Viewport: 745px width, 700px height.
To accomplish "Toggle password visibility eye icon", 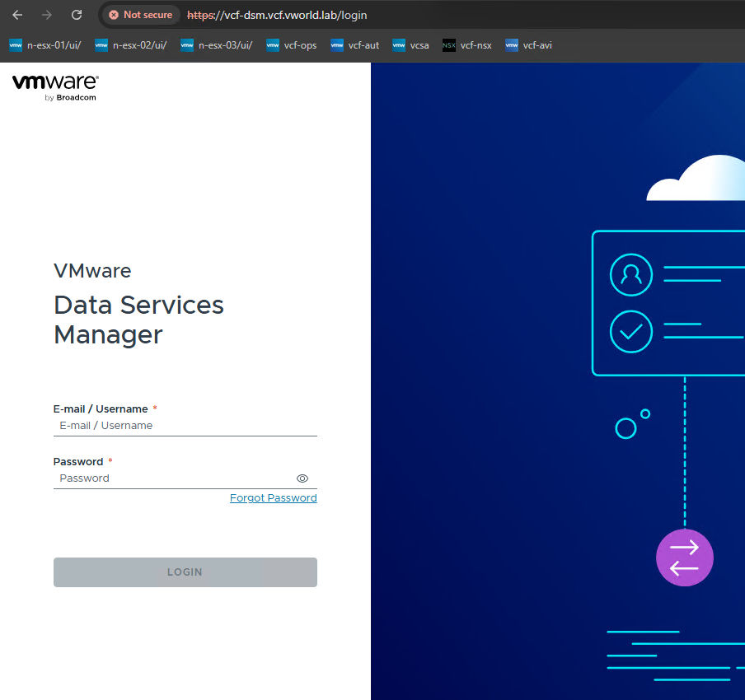I will tap(302, 478).
